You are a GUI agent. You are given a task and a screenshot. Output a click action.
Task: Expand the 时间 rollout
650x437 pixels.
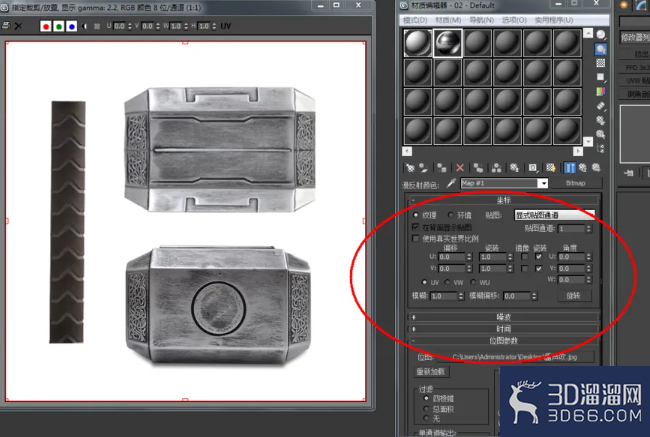pyautogui.click(x=504, y=329)
